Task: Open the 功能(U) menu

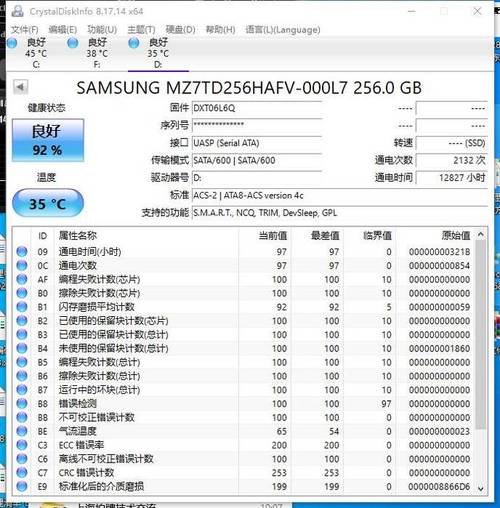Action: pyautogui.click(x=102, y=30)
